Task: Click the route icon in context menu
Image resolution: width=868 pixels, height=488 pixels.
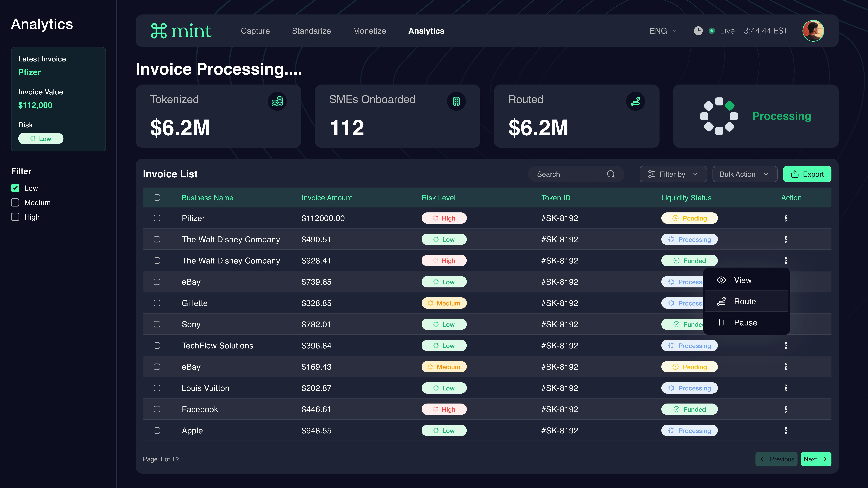Action: point(721,301)
